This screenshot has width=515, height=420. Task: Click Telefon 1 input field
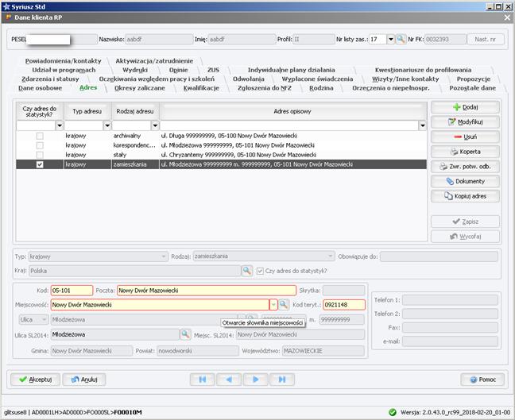click(450, 300)
